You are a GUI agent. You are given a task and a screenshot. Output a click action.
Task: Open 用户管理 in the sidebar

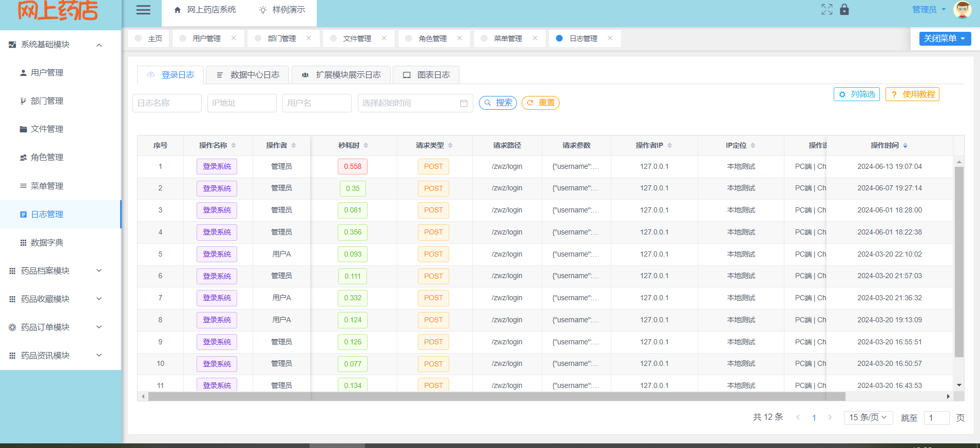pos(47,73)
